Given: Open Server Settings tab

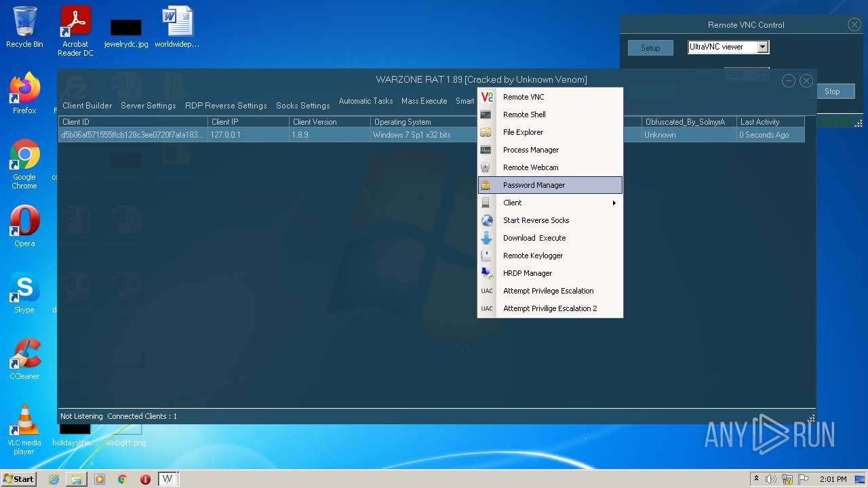Looking at the screenshot, I should click(x=149, y=106).
